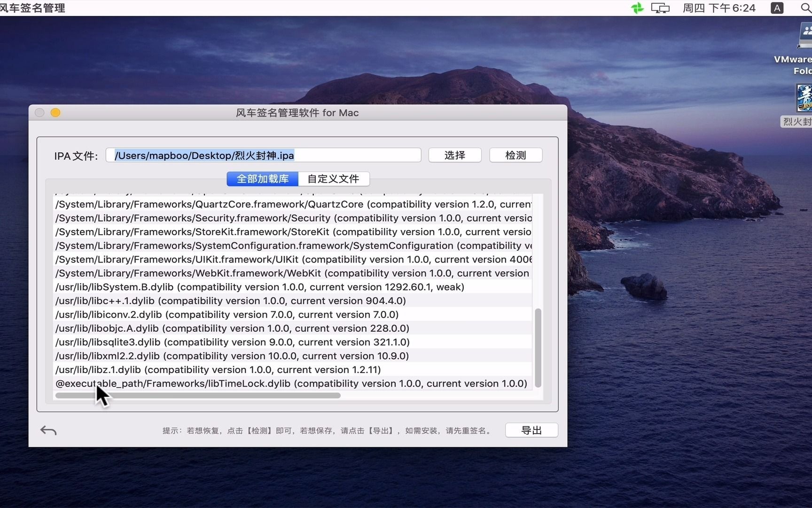Click the vertical scrollbar thumb of the library list
812x508 pixels.
pos(538,348)
